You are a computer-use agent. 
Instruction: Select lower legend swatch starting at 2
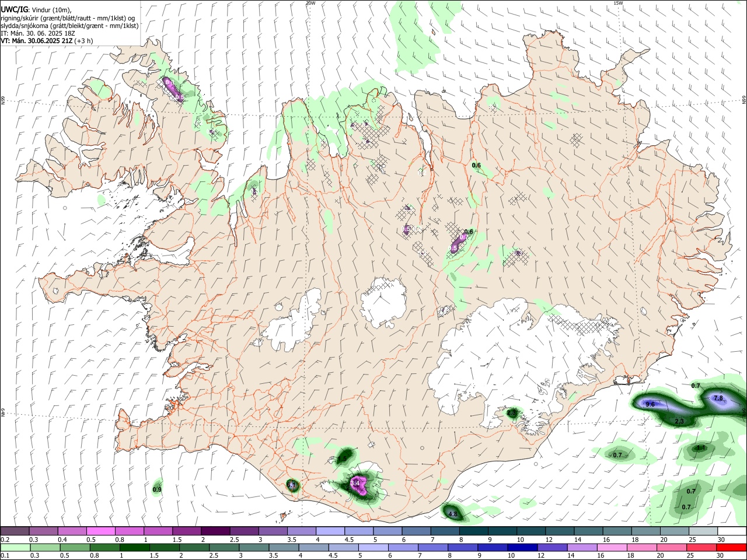pyautogui.click(x=194, y=547)
